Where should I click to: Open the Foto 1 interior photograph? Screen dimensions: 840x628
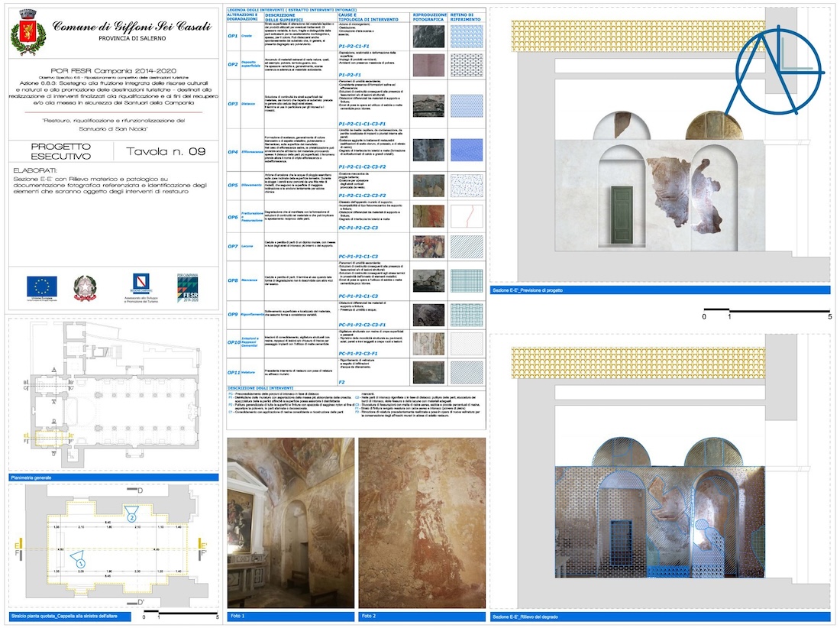pos(292,527)
